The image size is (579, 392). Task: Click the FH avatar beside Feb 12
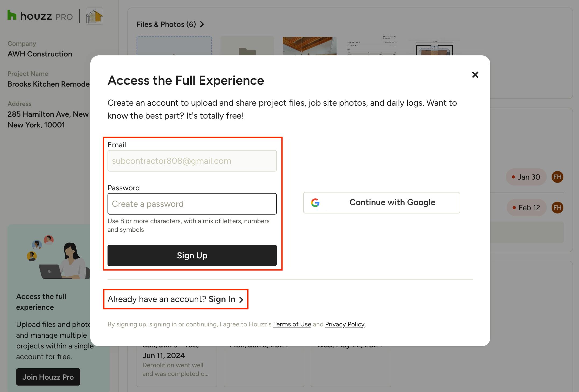coord(557,208)
